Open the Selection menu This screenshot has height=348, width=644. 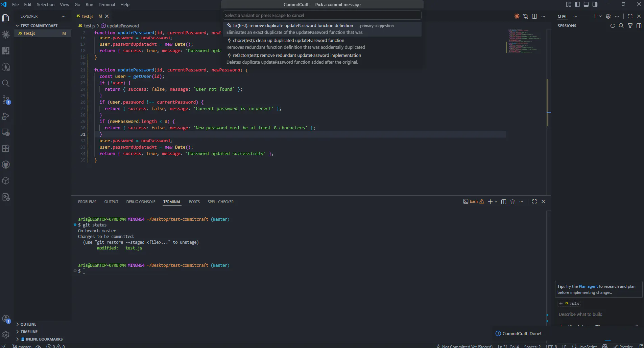(46, 4)
